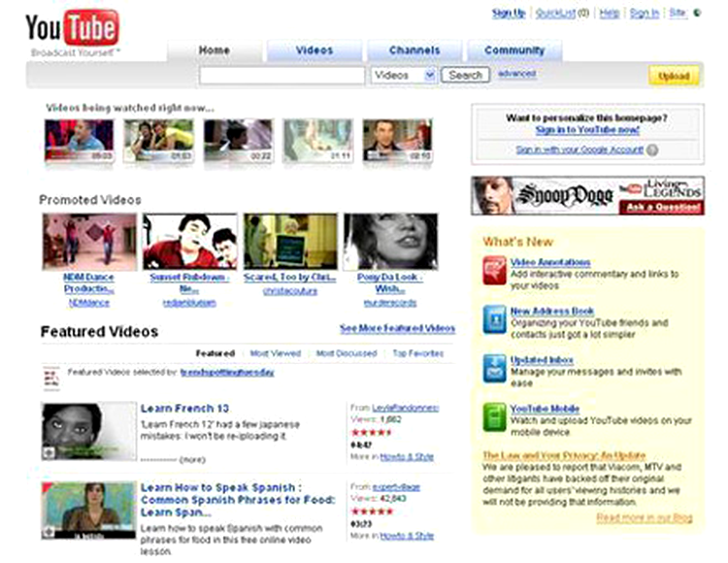Click the YouTube logo

pyautogui.click(x=73, y=28)
